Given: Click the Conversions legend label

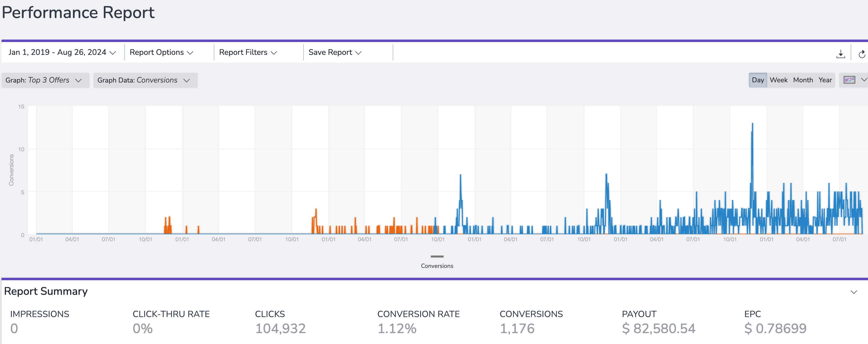Looking at the screenshot, I should (x=437, y=266).
